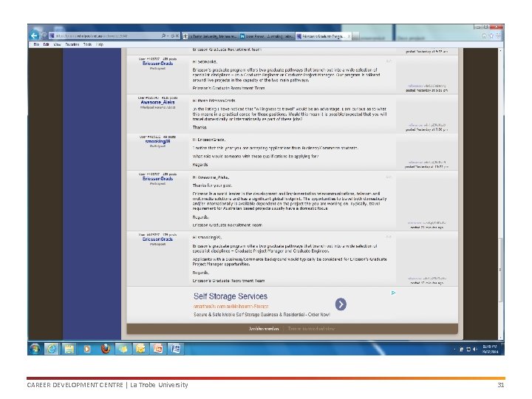Open the ad's orange website URL link
This screenshot has height=399, width=532.
click(231, 307)
